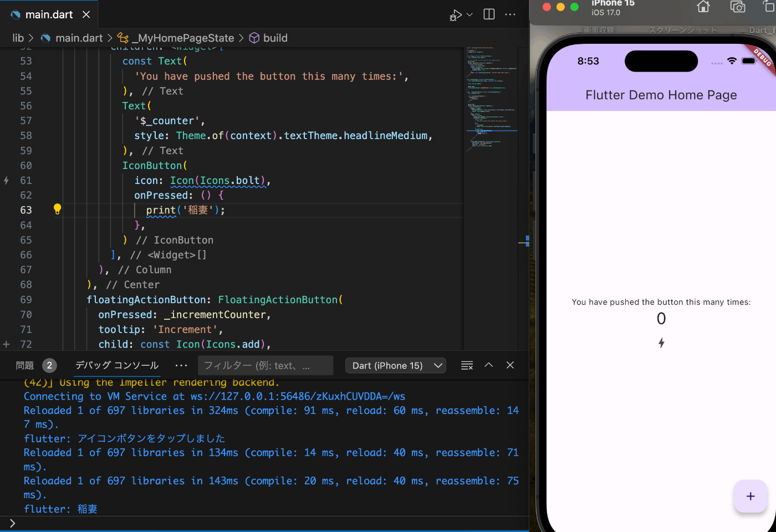Click Flutter Demo Home Page title
The height and width of the screenshot is (532, 776).
(661, 95)
